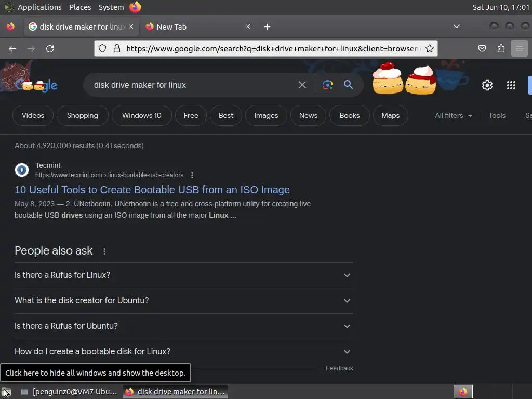Image resolution: width=532 pixels, height=399 pixels.
Task: Switch to the penguinz0 terminal taskbar window
Action: 69,392
